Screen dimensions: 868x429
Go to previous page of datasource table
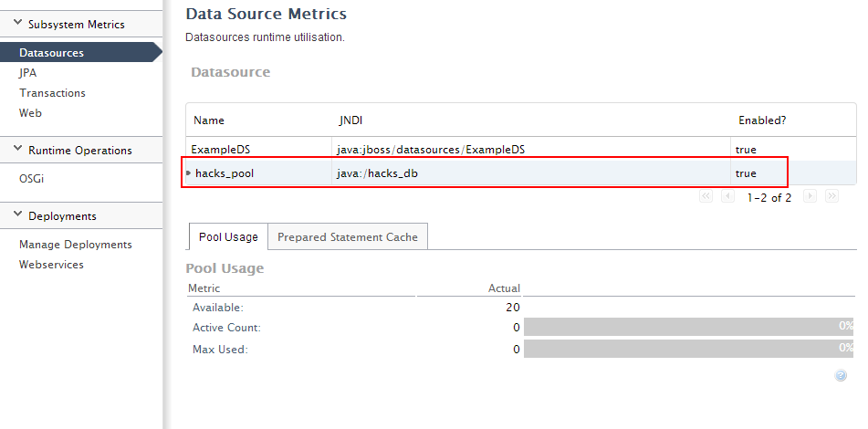pos(727,197)
